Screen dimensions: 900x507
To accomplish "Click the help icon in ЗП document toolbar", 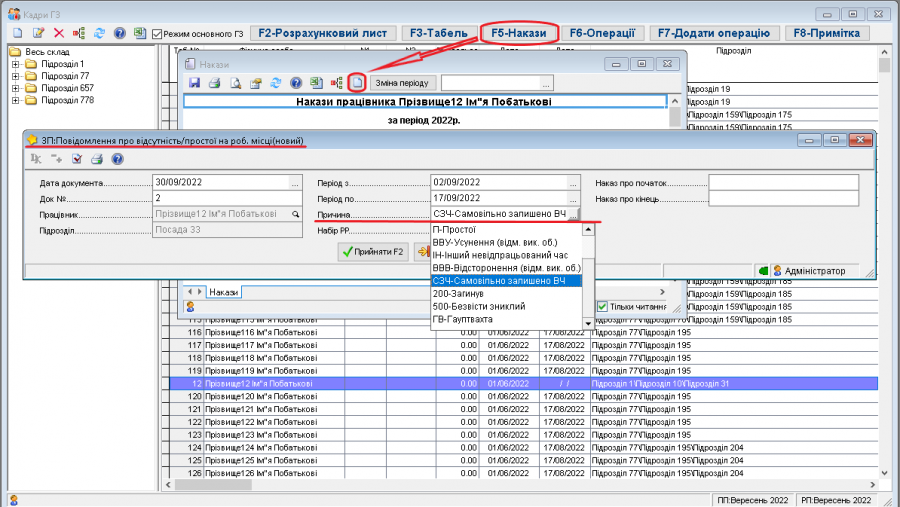I will (x=117, y=158).
